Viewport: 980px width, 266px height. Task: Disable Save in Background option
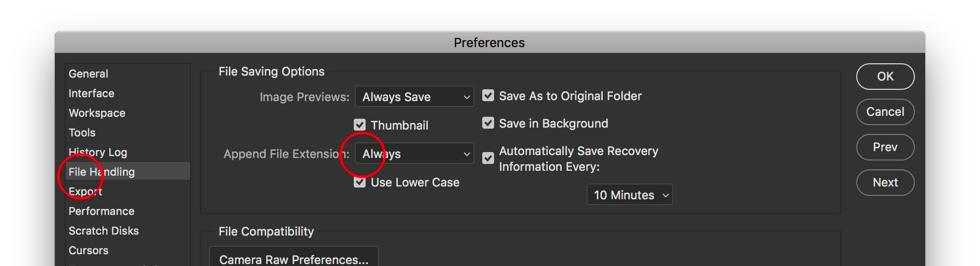pos(488,123)
